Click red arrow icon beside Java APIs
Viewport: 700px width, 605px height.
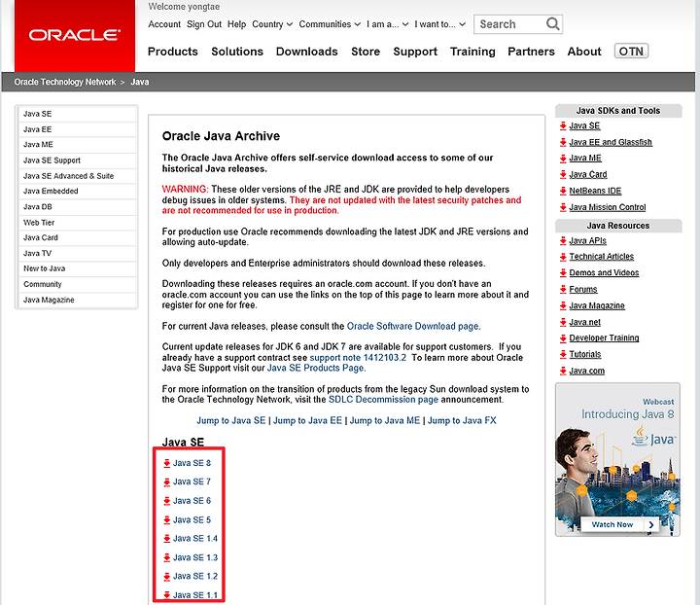click(563, 241)
